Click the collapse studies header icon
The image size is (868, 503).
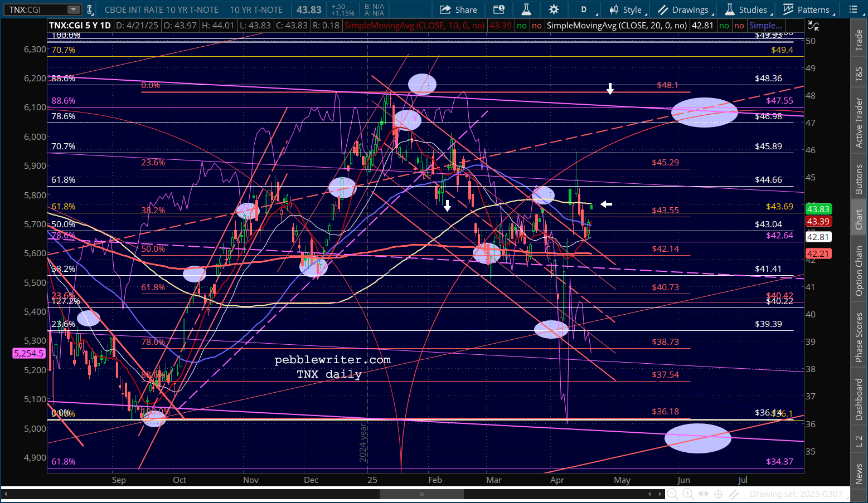tap(813, 26)
